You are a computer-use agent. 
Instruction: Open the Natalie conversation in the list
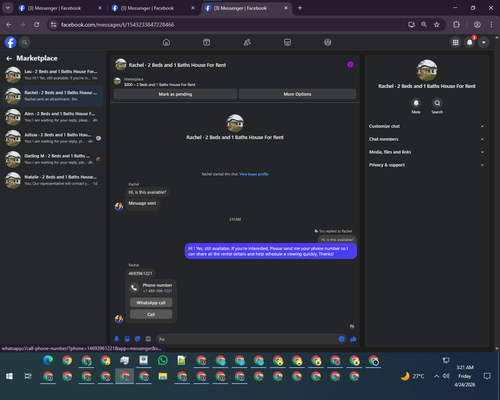point(53,180)
